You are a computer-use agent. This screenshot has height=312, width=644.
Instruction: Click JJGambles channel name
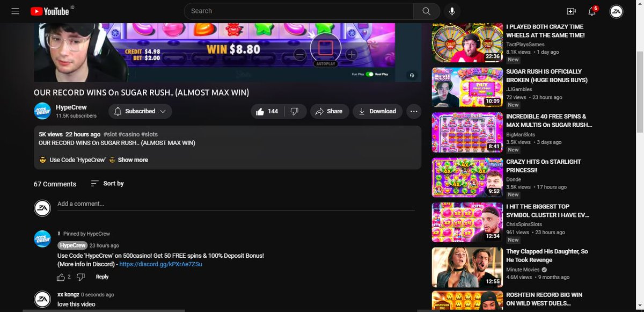(519, 90)
